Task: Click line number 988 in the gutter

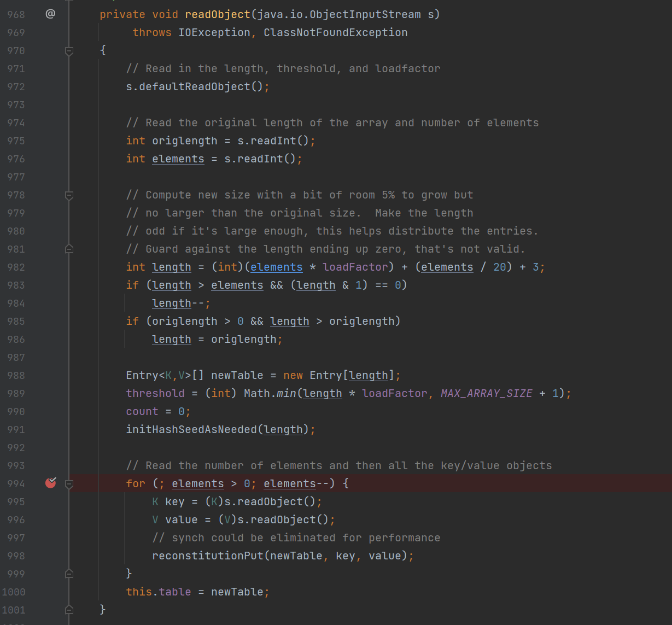Action: coord(16,375)
